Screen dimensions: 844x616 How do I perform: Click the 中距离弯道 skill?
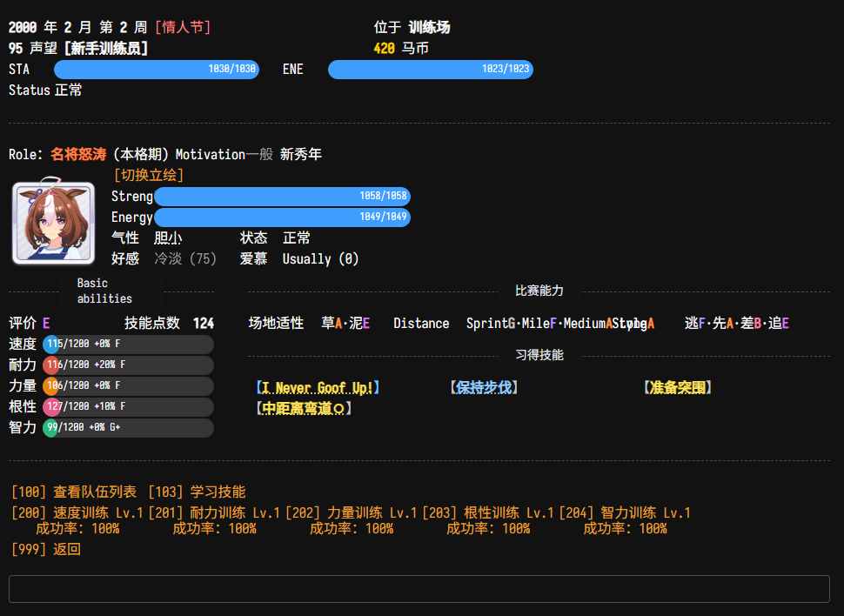click(x=305, y=409)
